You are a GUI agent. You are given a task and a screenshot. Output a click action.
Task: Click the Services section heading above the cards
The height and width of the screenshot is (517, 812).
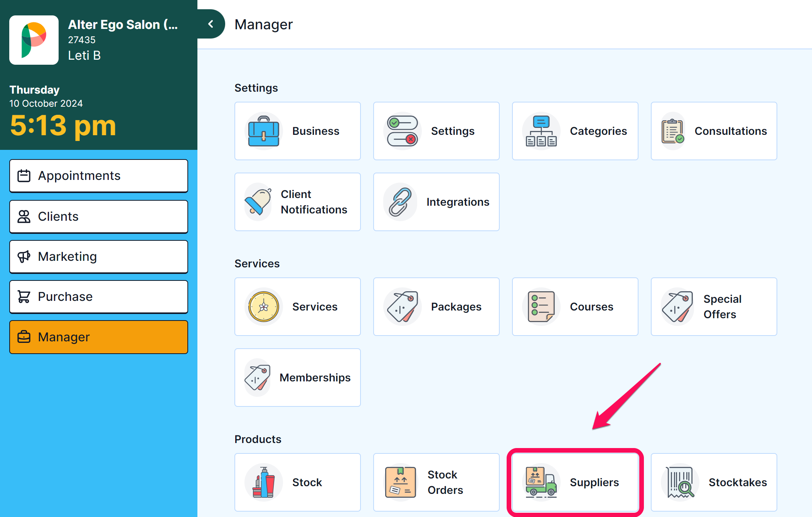tap(257, 264)
